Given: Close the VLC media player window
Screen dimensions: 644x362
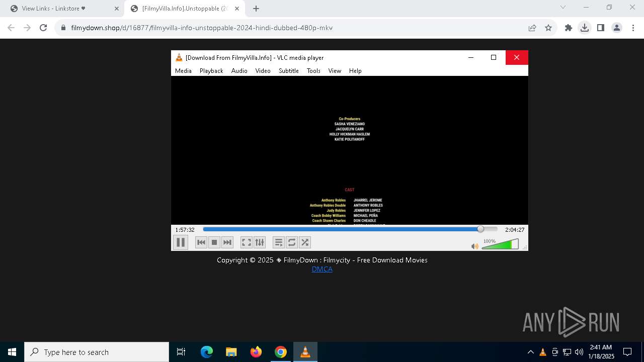Looking at the screenshot, I should [517, 57].
